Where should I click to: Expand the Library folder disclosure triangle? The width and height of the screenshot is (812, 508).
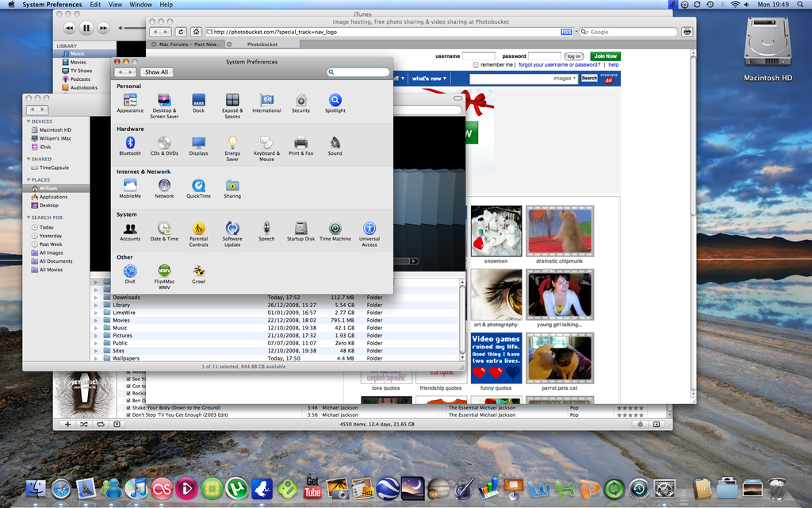pos(96,306)
